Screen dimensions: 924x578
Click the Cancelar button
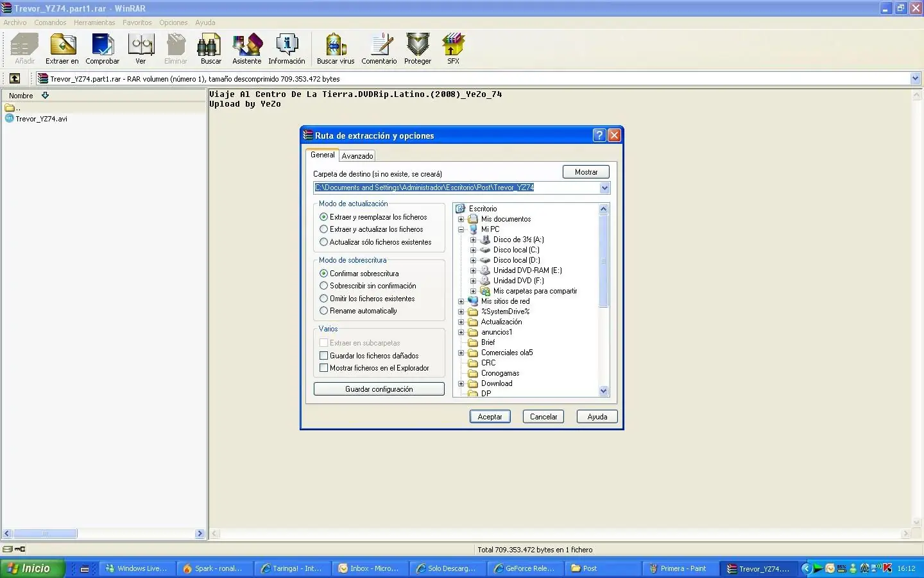tap(543, 417)
